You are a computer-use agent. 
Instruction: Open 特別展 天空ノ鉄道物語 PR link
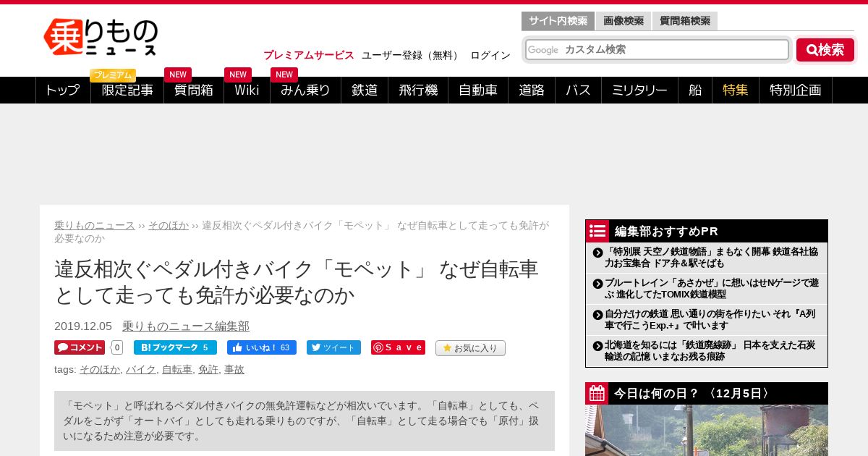click(x=712, y=257)
